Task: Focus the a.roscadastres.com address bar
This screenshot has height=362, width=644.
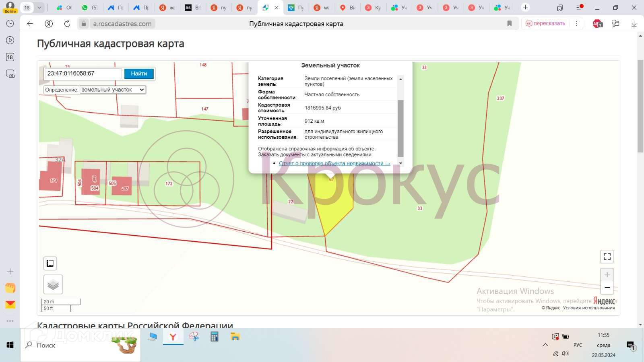Action: pos(122,24)
